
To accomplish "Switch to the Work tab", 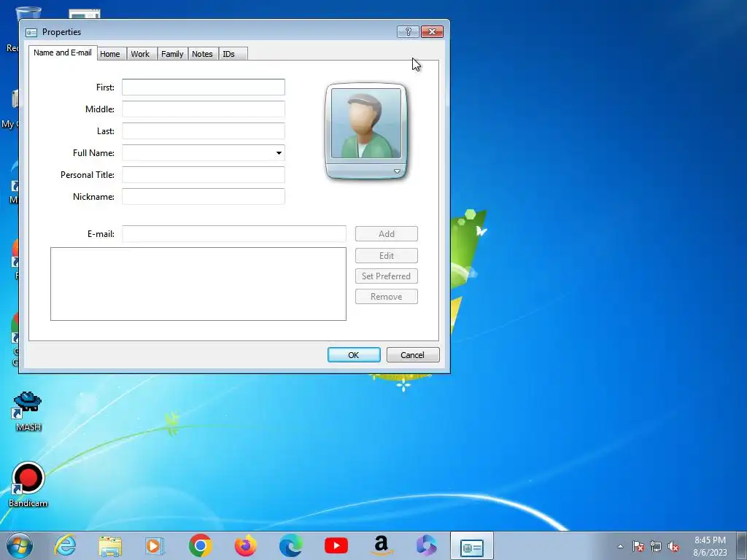I will 140,54.
